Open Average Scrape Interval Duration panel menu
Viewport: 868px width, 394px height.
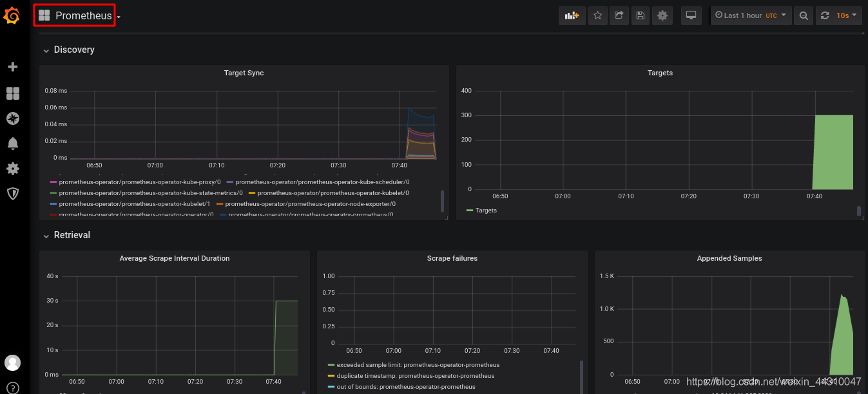(175, 258)
